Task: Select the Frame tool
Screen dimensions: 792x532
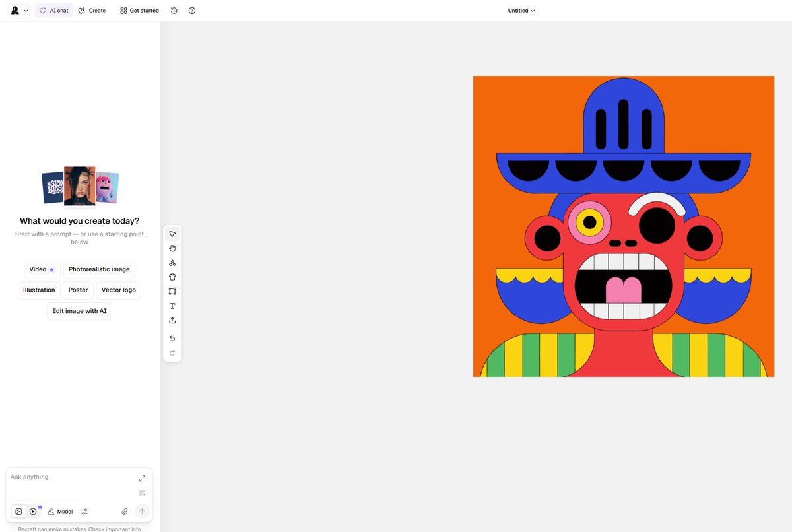Action: tap(172, 291)
